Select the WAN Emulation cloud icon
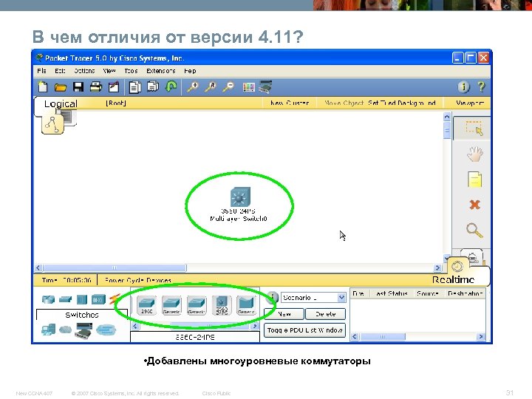The width and height of the screenshot is (532, 399). 65,330
